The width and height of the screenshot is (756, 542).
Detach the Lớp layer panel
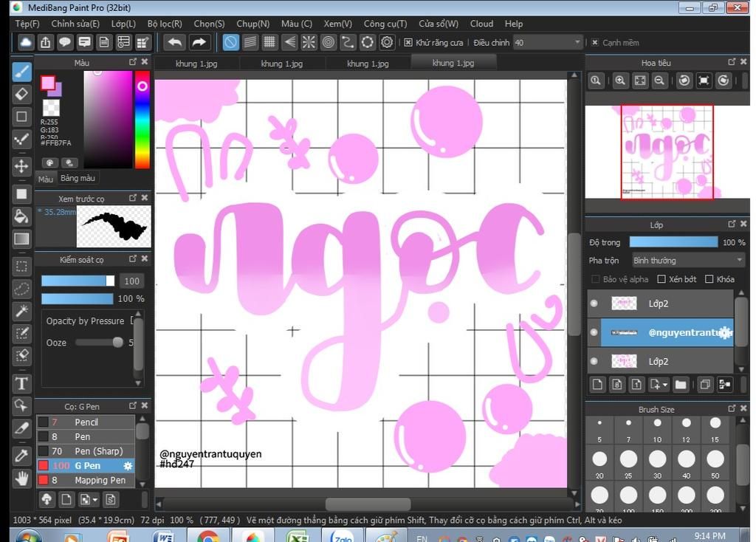click(732, 224)
